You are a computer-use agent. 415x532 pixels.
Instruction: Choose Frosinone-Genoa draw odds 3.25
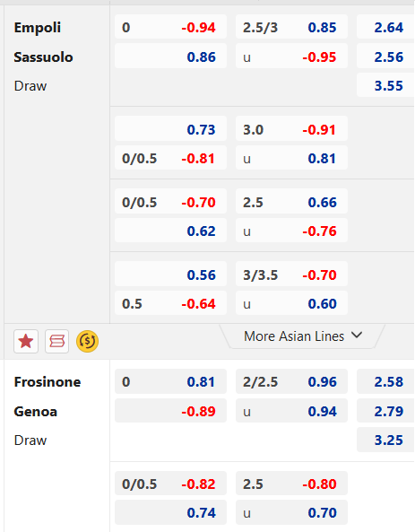tap(385, 440)
